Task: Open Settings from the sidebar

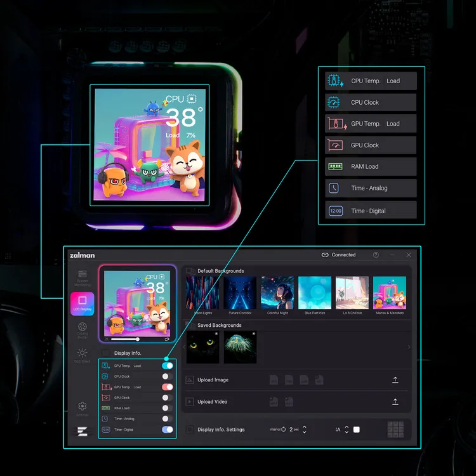Action: pos(83,408)
